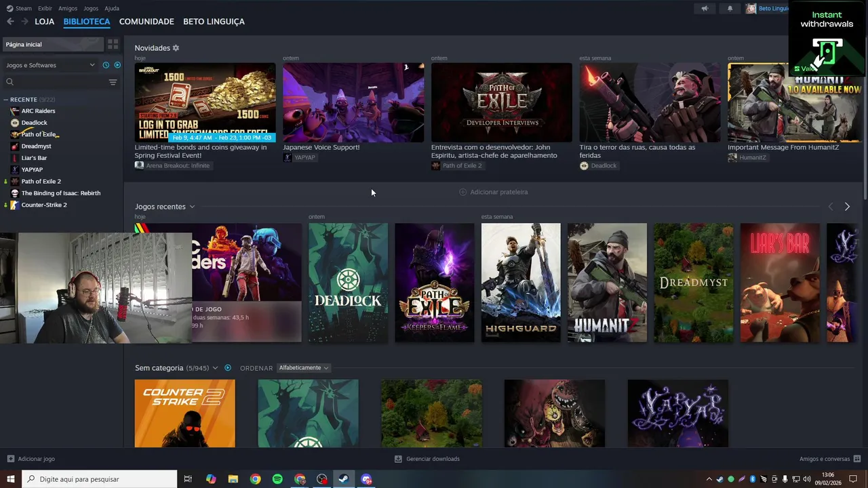The width and height of the screenshot is (868, 488).
Task: Select YAPYAP in the sidebar list
Action: tap(32, 169)
